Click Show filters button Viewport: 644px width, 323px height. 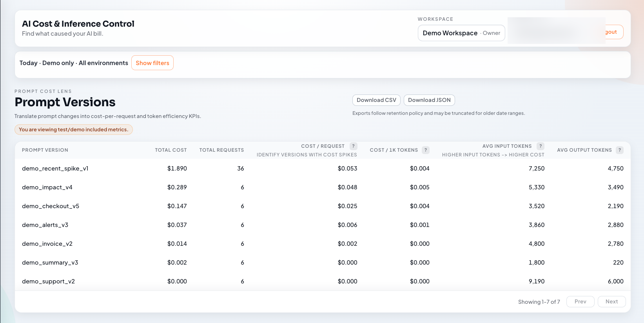[x=152, y=63]
